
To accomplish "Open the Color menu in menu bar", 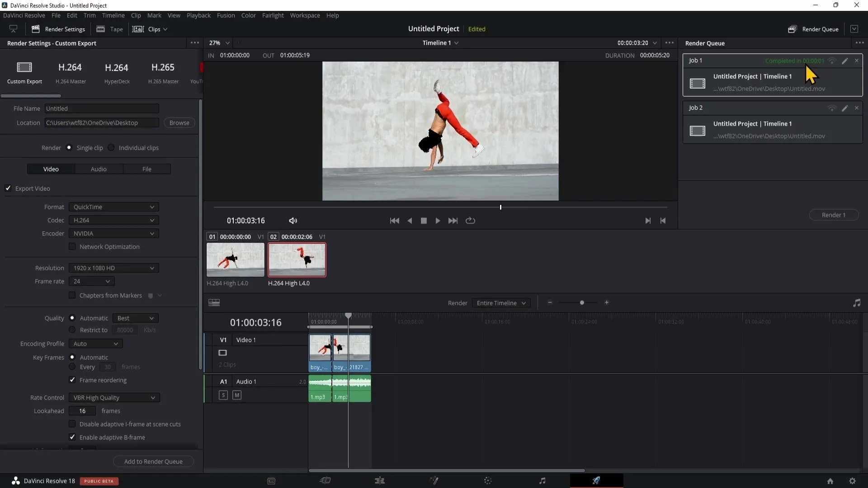I will pyautogui.click(x=249, y=15).
